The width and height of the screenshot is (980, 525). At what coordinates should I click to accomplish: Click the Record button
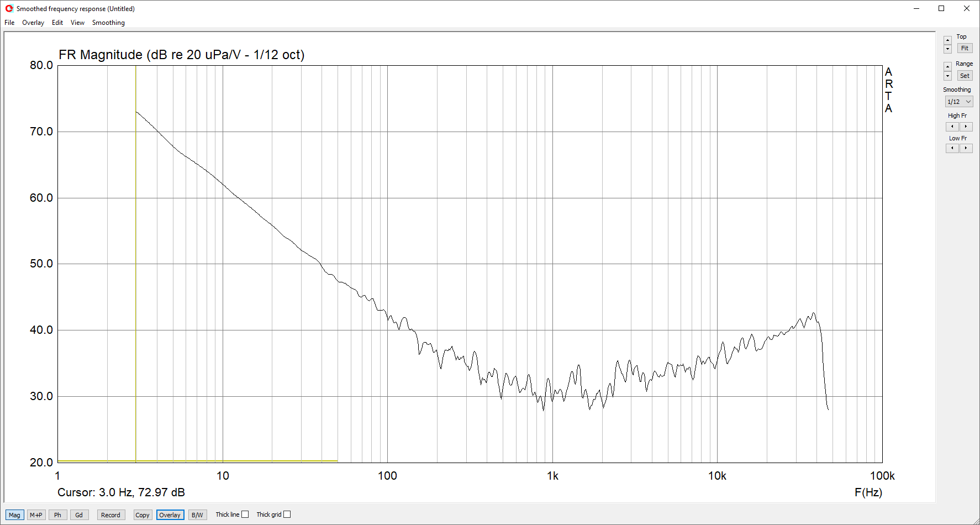110,515
